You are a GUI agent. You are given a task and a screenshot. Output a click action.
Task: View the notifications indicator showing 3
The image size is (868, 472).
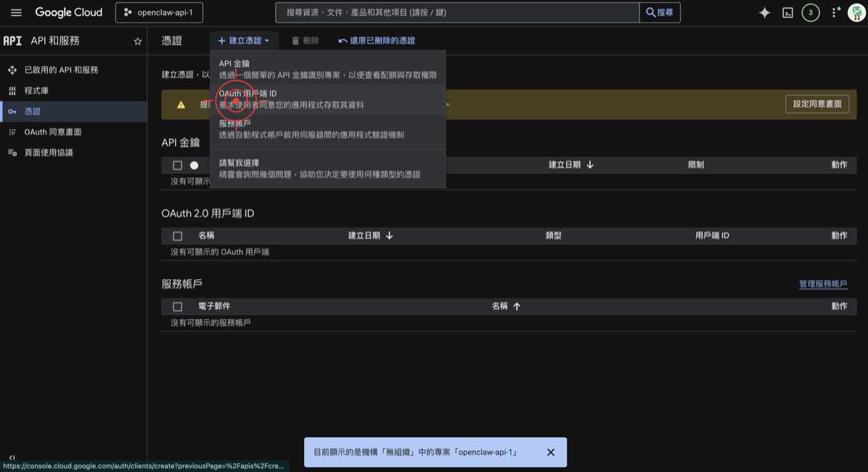811,12
